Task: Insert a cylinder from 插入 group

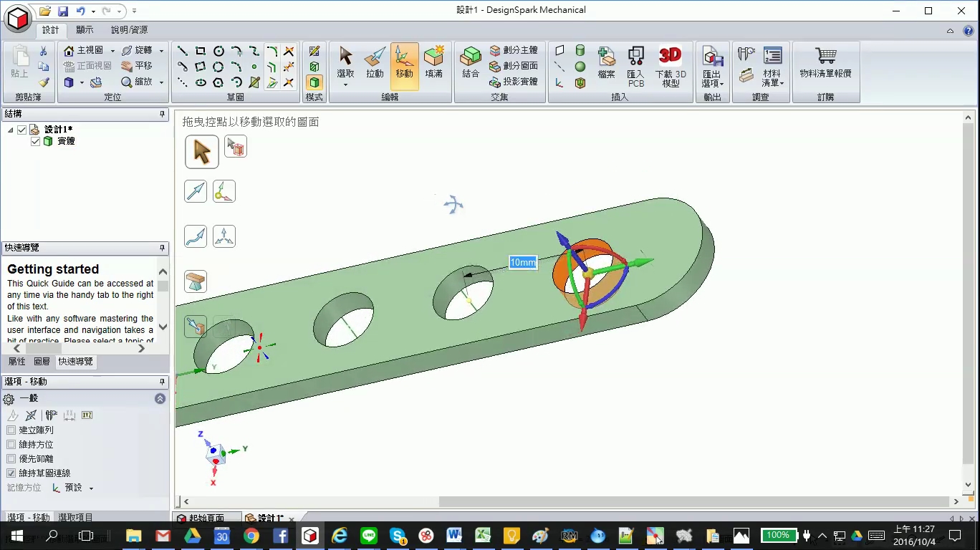Action: (580, 50)
